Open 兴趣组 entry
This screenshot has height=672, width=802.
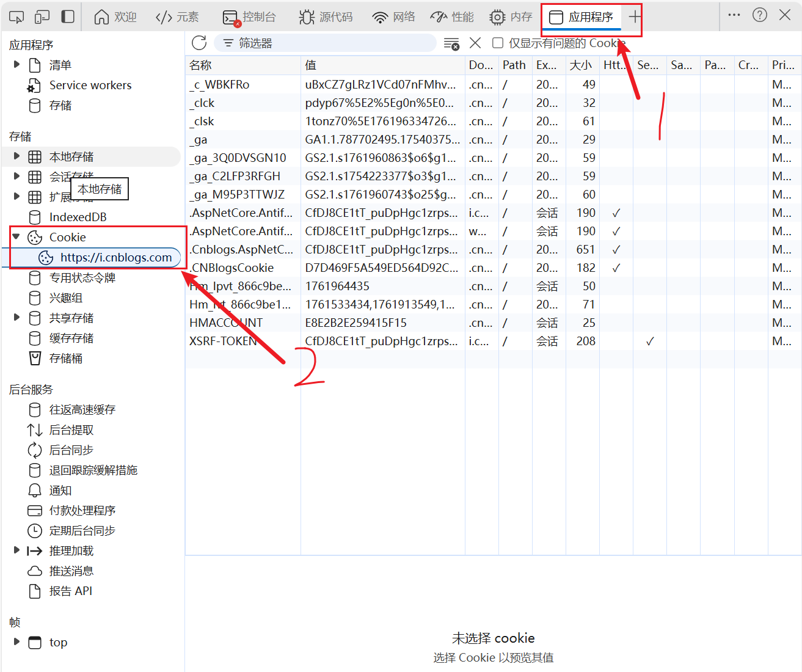65,298
